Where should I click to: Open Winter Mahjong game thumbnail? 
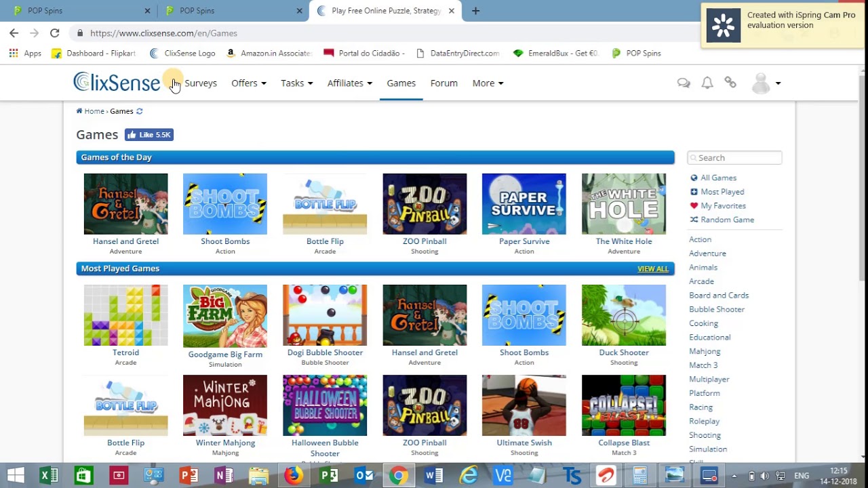225,405
